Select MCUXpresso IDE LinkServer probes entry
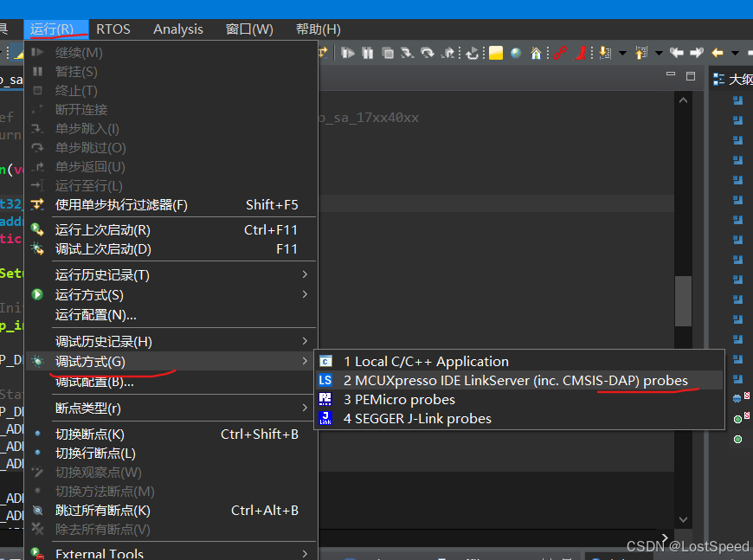 [x=519, y=380]
